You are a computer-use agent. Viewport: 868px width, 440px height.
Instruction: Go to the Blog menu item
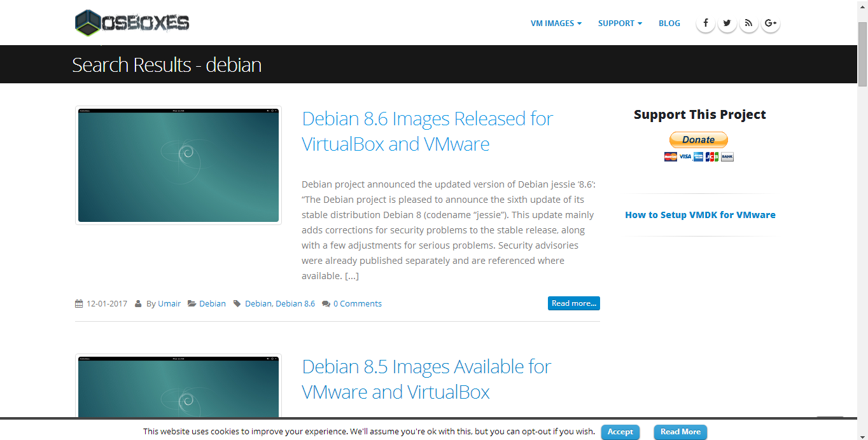(x=669, y=24)
